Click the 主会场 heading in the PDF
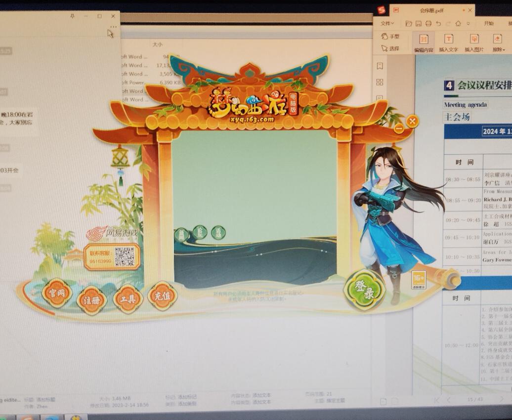The height and width of the screenshot is (420, 512). pos(457,117)
